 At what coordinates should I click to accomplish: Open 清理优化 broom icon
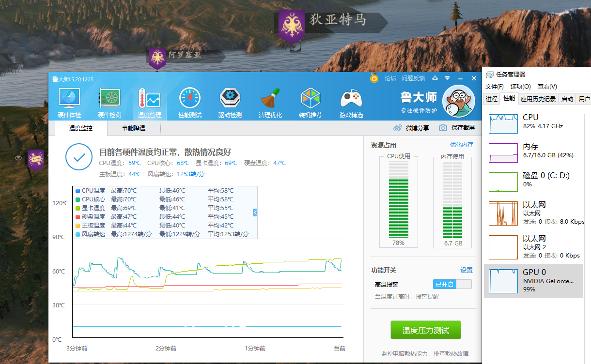click(270, 99)
